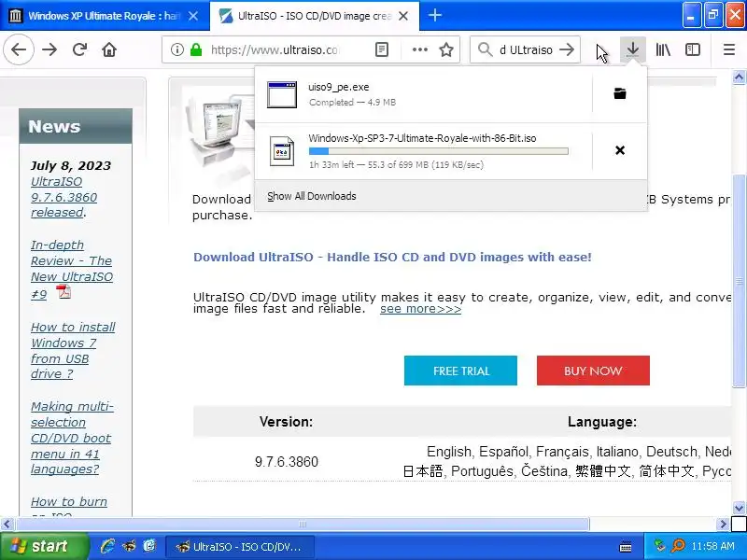Open a new tab with plus button
The width and height of the screenshot is (747, 560).
point(434,16)
